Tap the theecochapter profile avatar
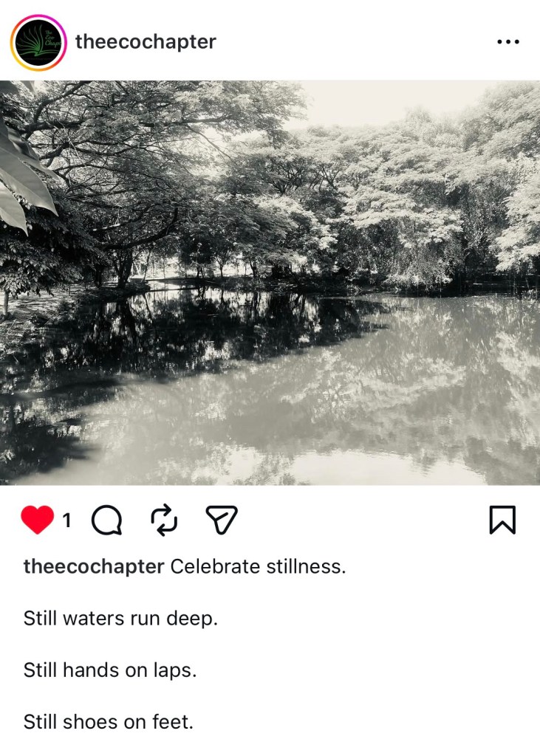The image size is (540, 756). (x=38, y=42)
